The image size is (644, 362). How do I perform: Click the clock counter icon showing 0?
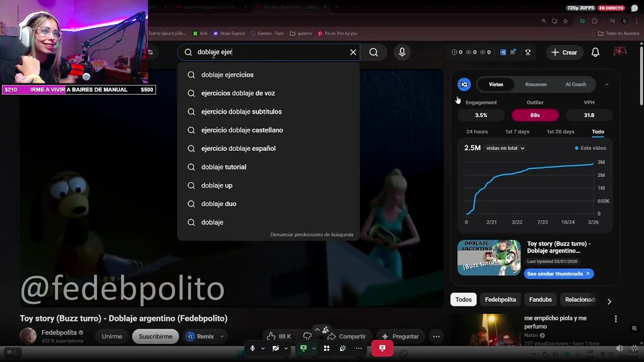(x=457, y=52)
